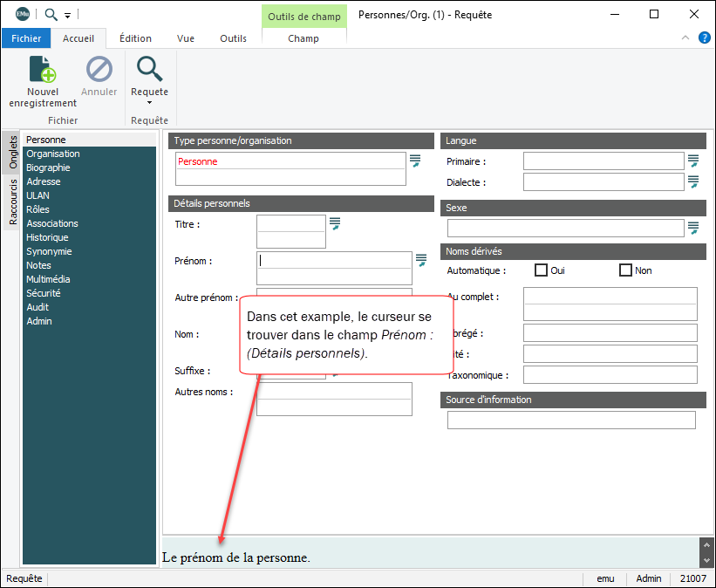Click the Requete magnifier icon in ribbon
The width and height of the screenshot is (716, 588).
point(149,70)
